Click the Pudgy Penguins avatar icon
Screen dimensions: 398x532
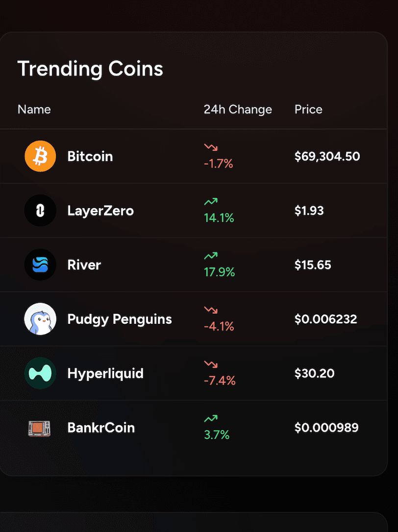tap(40, 319)
